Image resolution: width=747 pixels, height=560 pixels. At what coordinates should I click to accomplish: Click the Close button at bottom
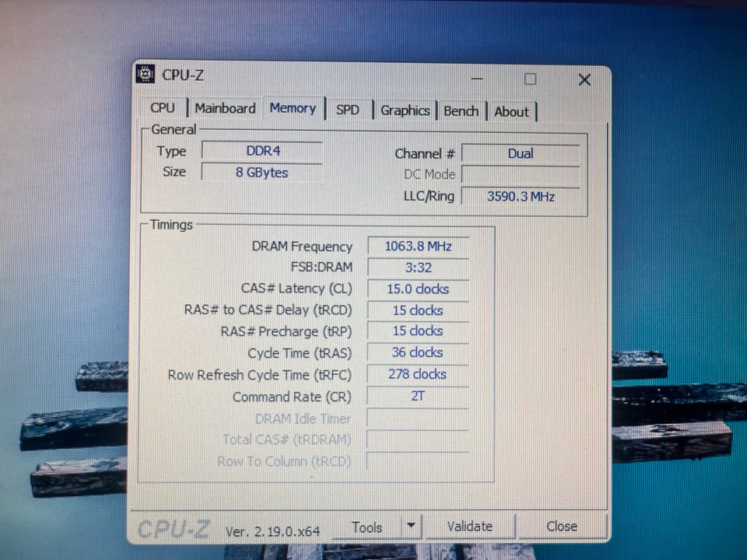pos(562,527)
